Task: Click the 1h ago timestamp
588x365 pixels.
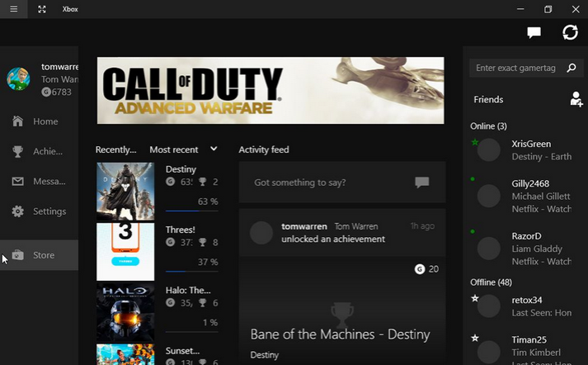Action: pyautogui.click(x=422, y=226)
